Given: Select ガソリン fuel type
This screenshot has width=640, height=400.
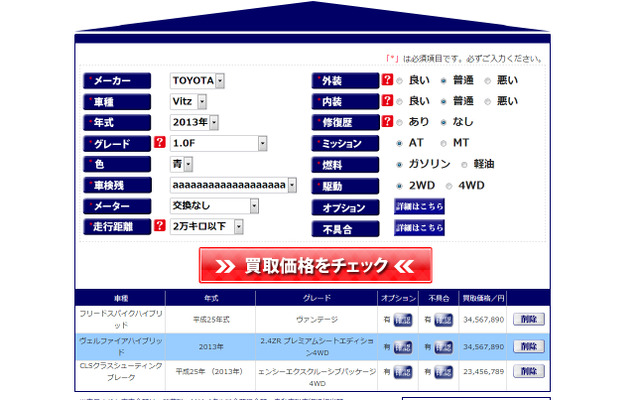Looking at the screenshot, I should click(x=400, y=165).
